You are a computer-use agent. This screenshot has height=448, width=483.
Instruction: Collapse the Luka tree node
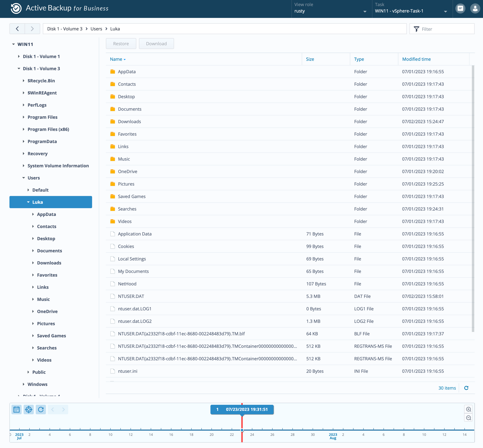pyautogui.click(x=28, y=202)
